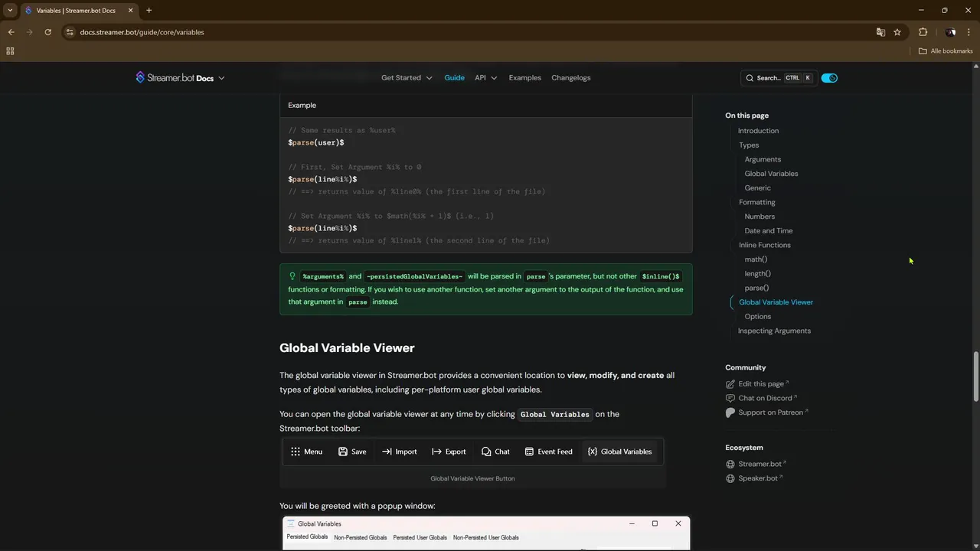Click the Global Variables icon in toolbar image
This screenshot has width=980, height=551.
tap(593, 452)
